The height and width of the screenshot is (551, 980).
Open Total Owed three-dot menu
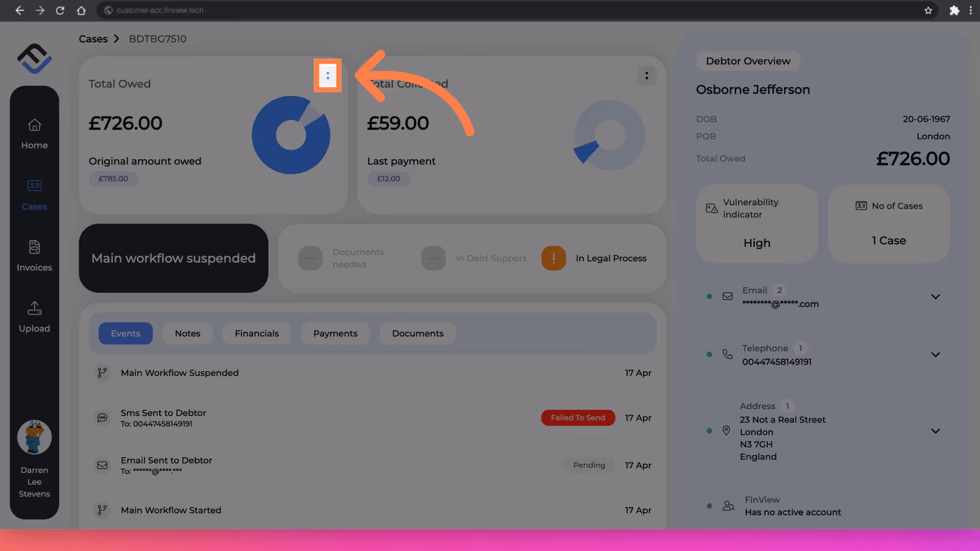coord(328,76)
